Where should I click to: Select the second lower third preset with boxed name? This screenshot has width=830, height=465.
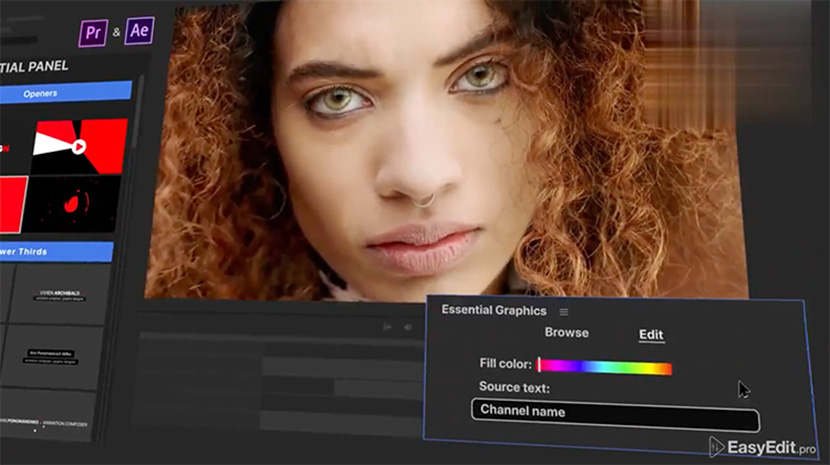(x=52, y=357)
